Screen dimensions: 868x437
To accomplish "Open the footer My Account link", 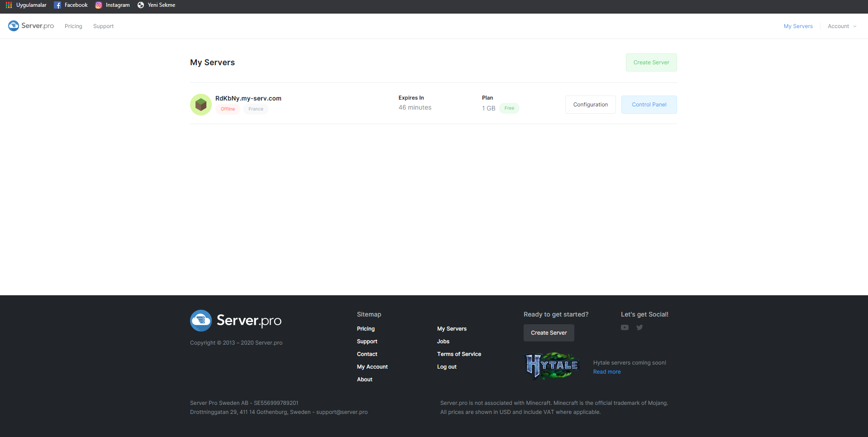I will click(x=372, y=367).
